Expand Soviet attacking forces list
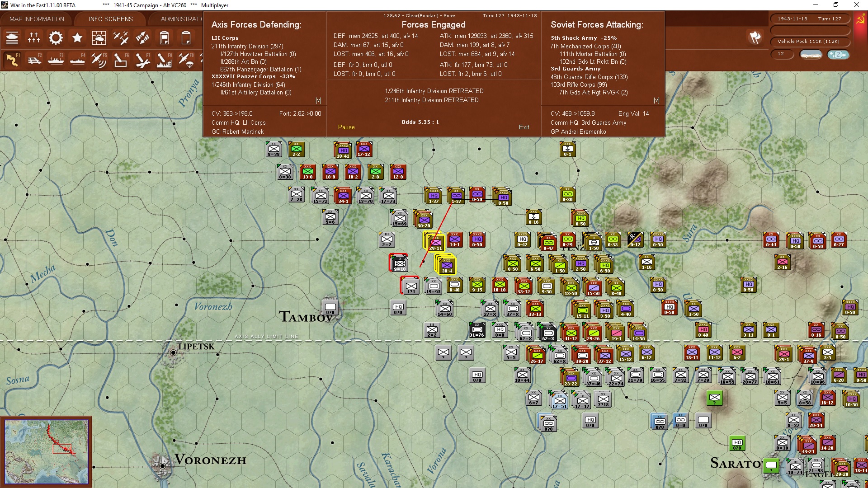868x488 pixels. [x=656, y=100]
